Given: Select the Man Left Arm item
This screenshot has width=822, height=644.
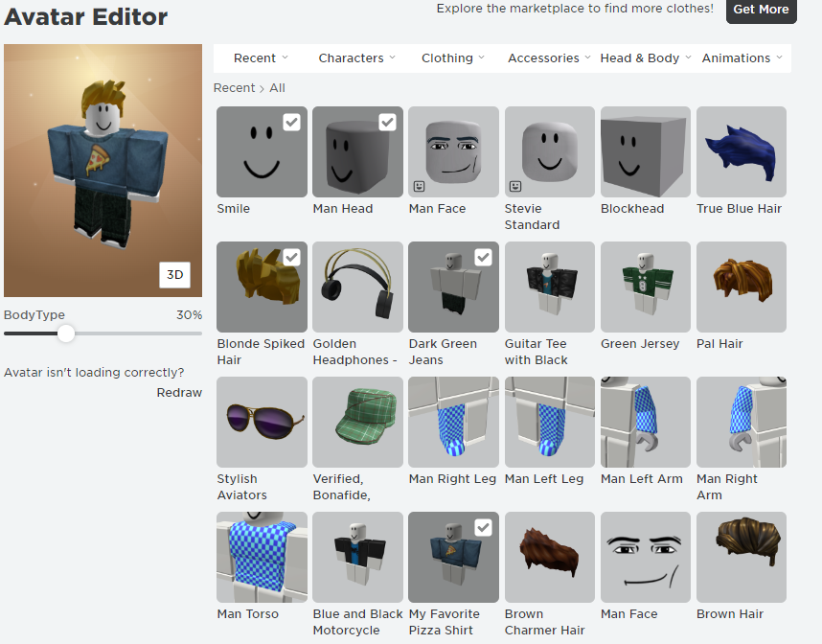Looking at the screenshot, I should (x=646, y=423).
